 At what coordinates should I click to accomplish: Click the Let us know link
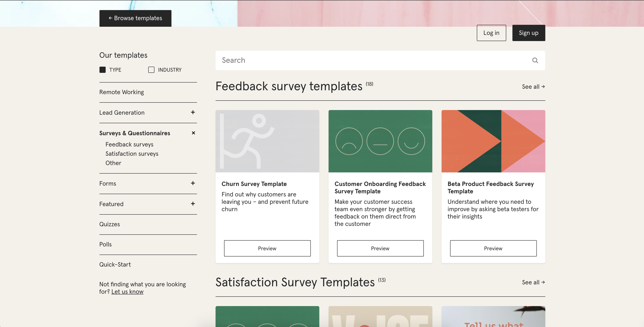(127, 292)
